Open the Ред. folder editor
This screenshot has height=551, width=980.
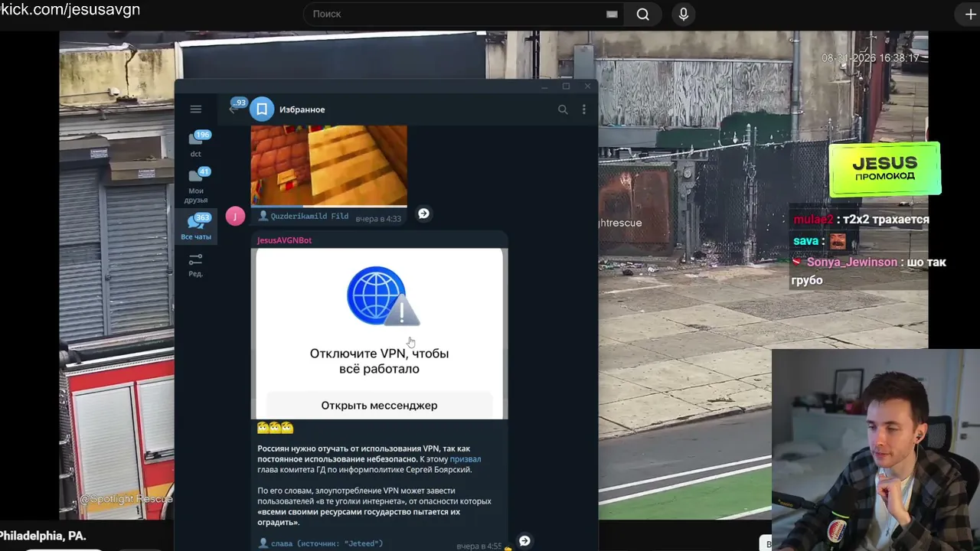click(196, 265)
